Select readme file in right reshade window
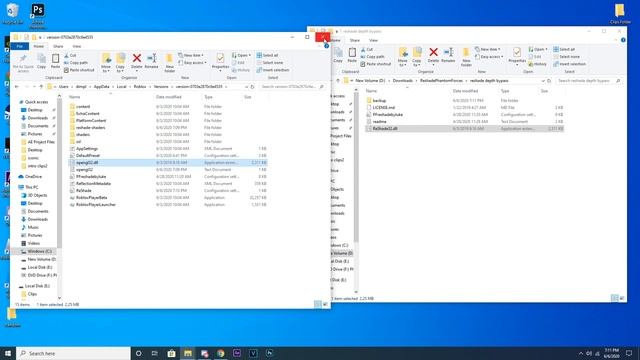Viewport: 640px width, 360px height. click(464, 121)
